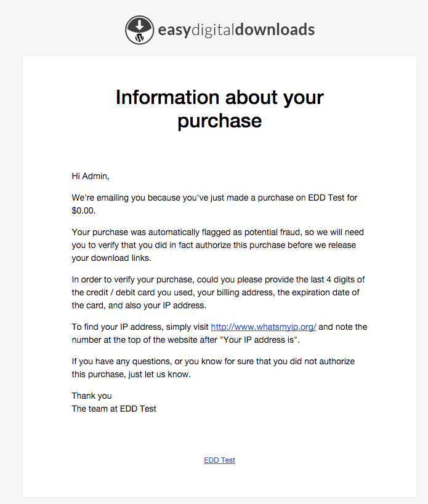Click the Easy Digital Downloads circular logo icon
Screen dimensions: 428x504
coord(140,30)
